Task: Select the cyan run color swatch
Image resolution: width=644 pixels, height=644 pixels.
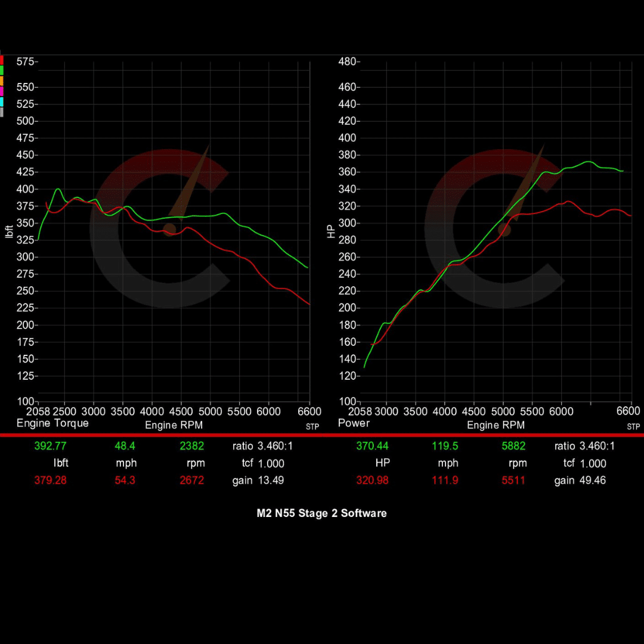Action: (2, 101)
